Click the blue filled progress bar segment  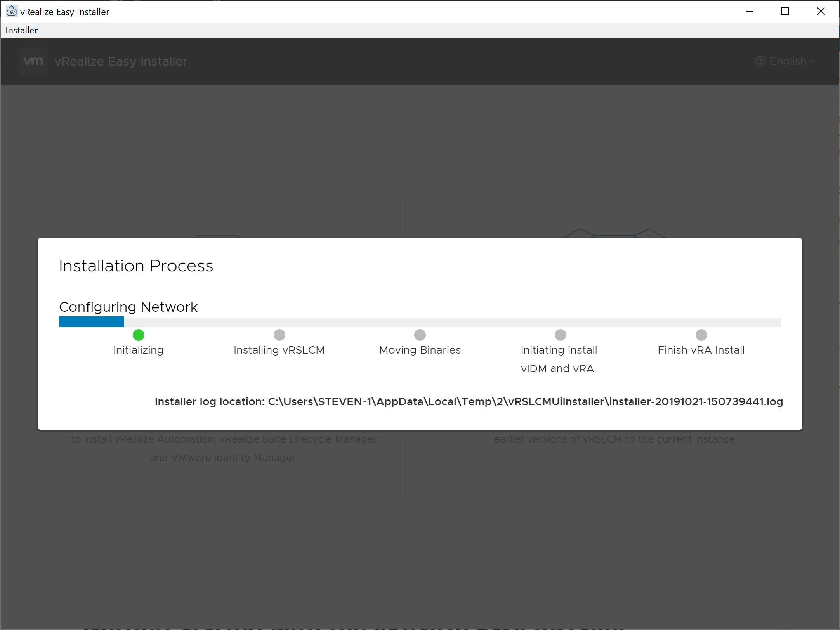tap(92, 322)
